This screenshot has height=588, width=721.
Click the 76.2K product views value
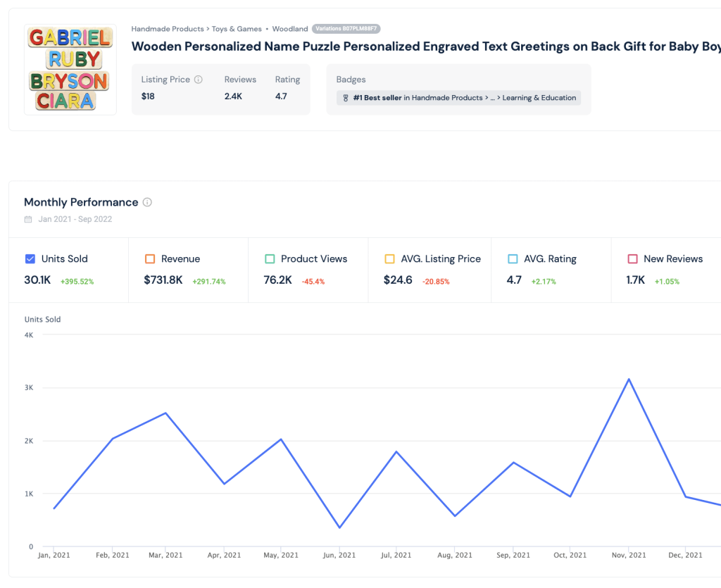click(277, 280)
